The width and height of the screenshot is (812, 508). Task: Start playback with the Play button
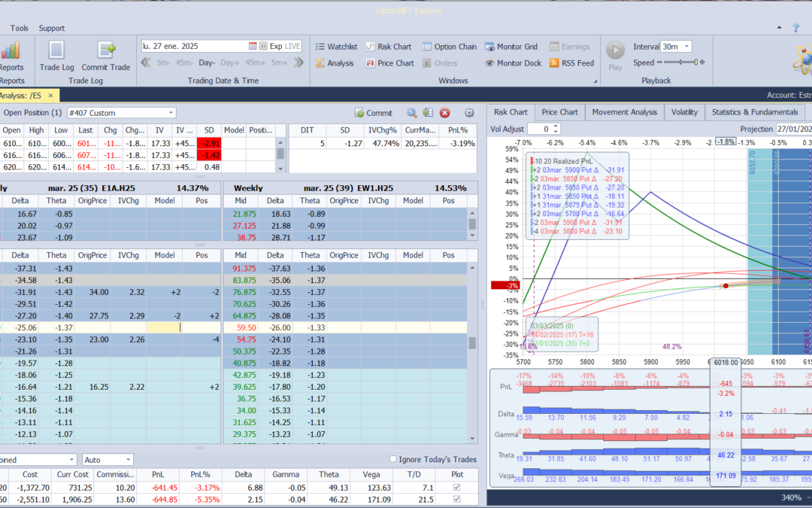click(615, 56)
